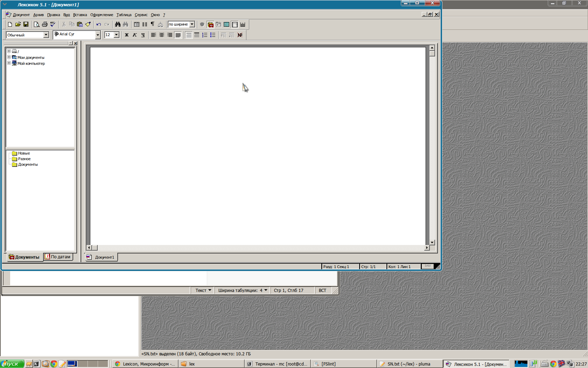The height and width of the screenshot is (368, 588).
Task: Open the Arial Cyr font dropdown
Action: point(98,35)
